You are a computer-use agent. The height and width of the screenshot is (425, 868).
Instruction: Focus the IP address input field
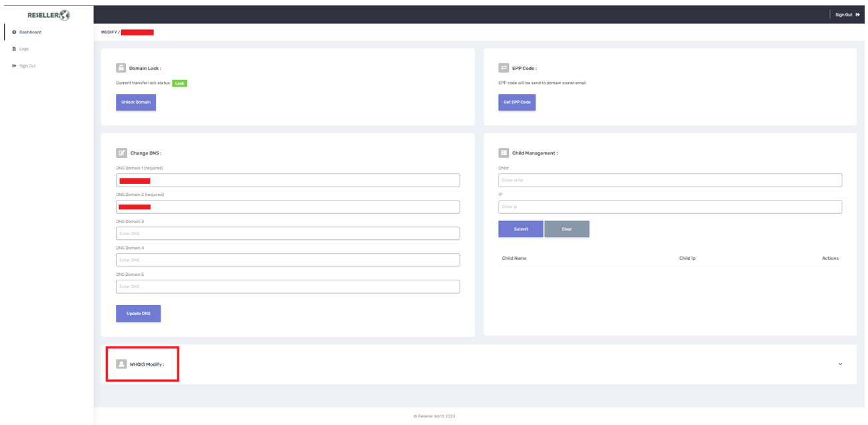[x=669, y=207]
